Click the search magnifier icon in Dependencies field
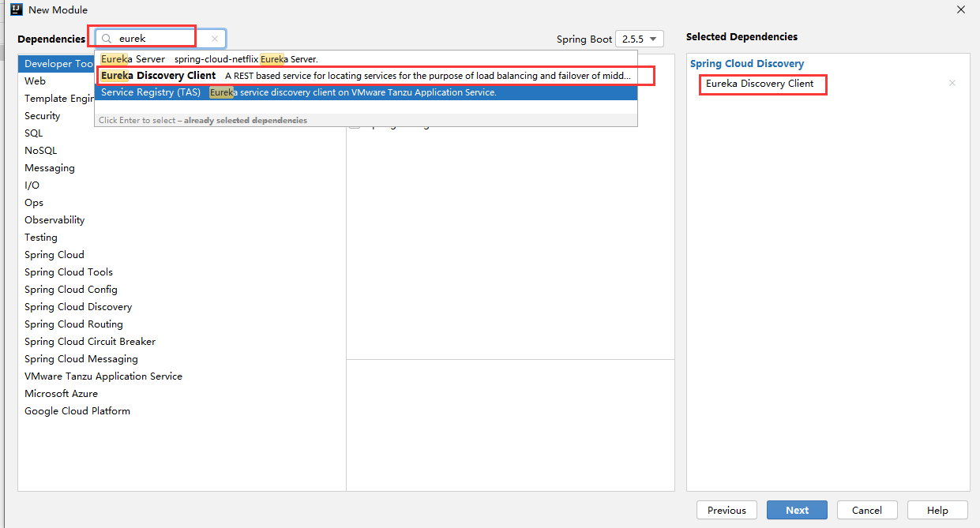The height and width of the screenshot is (528, 980). point(107,38)
